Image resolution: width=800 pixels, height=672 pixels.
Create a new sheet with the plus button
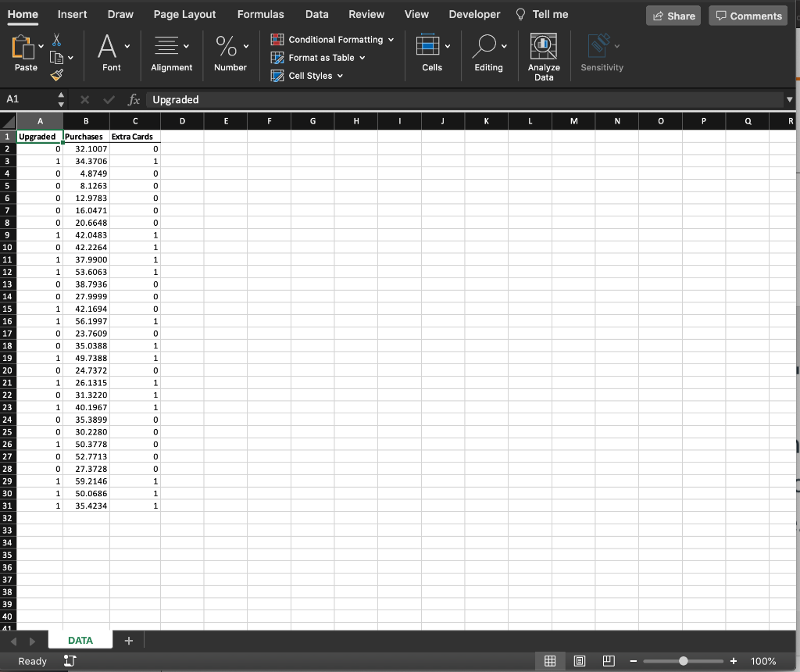tap(128, 640)
